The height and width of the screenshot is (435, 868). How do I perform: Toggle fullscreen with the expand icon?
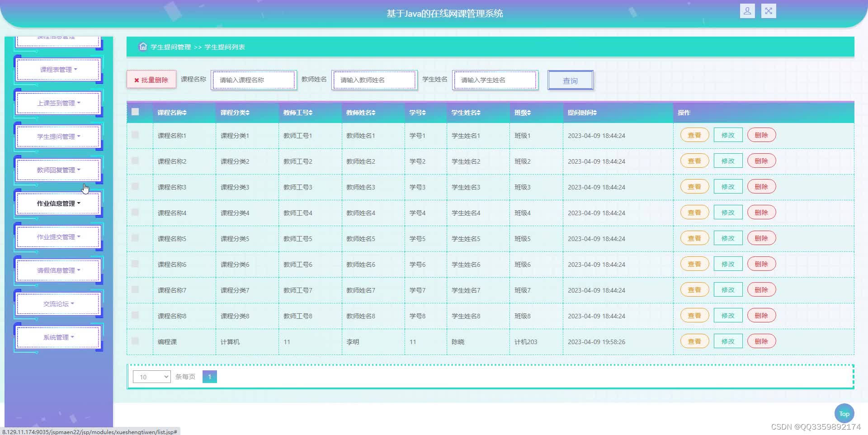(769, 11)
